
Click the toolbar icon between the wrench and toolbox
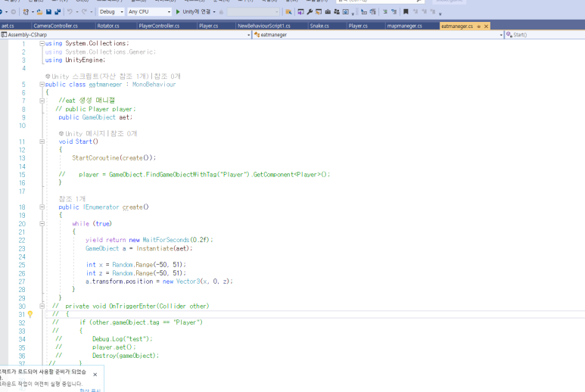click(319, 12)
